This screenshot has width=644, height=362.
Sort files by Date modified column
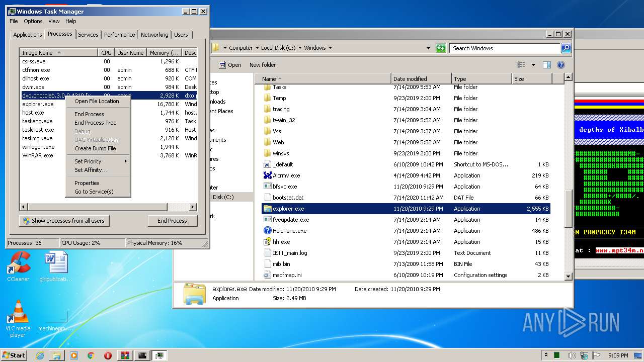(421, 79)
